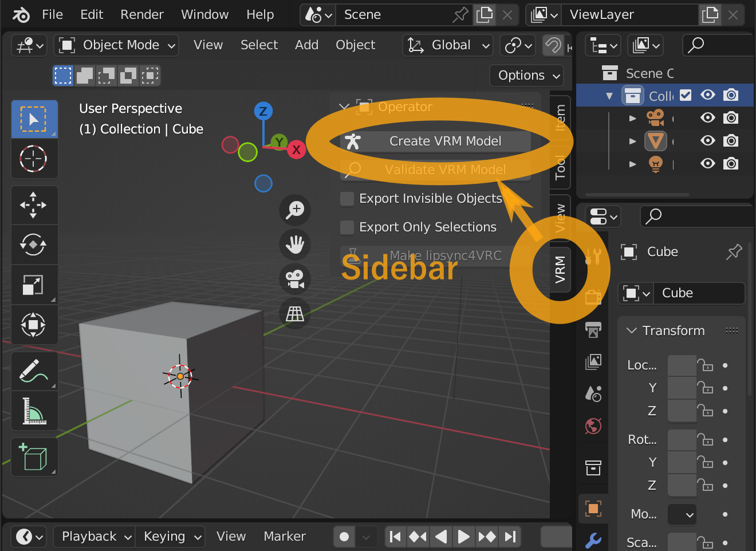Select the Annotate tool

click(34, 371)
